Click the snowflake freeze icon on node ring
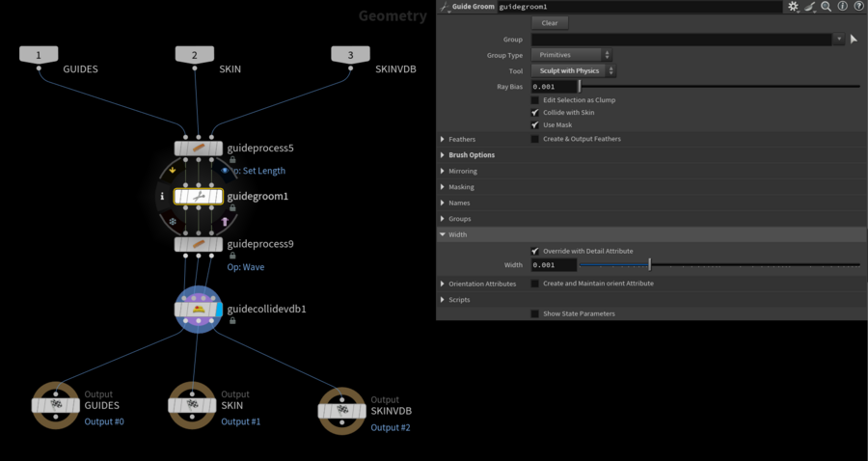868x461 pixels. tap(173, 221)
